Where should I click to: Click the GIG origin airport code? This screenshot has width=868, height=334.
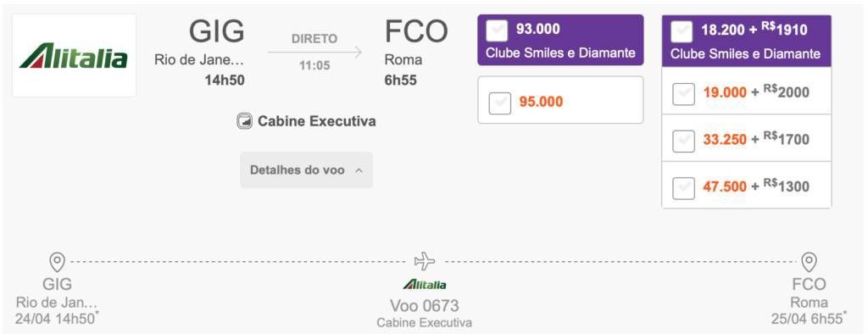(x=217, y=31)
